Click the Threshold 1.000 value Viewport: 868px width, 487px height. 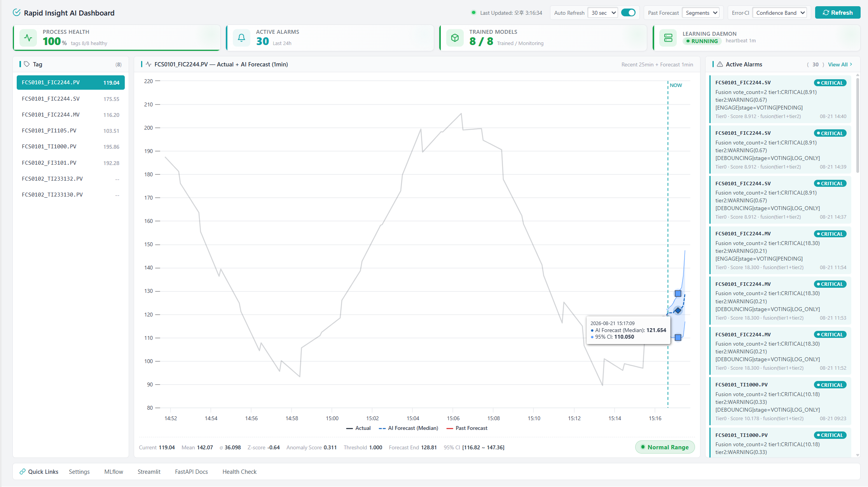(375, 447)
